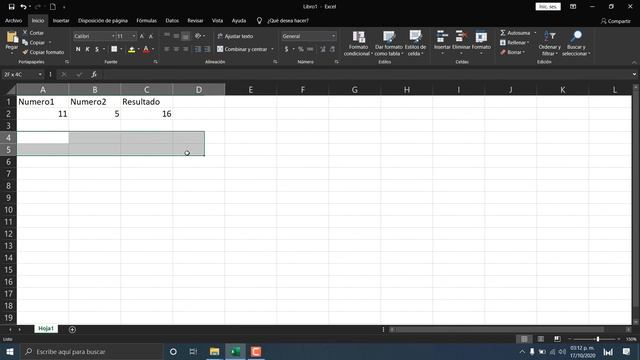Click Copiar formato brush

point(43,52)
